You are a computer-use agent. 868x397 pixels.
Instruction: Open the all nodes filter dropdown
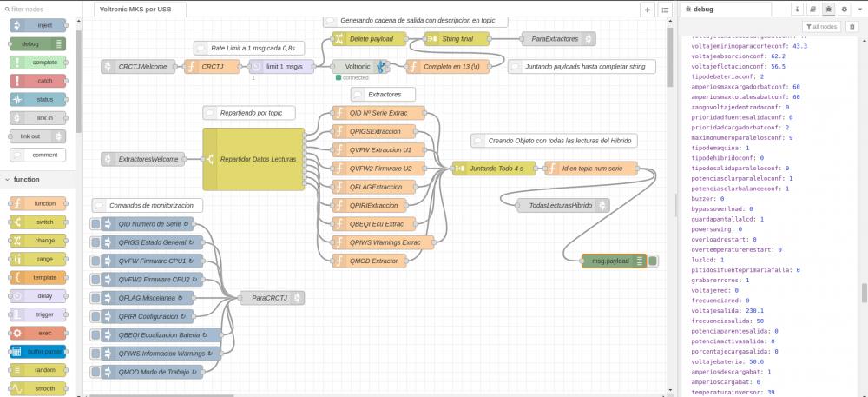(x=821, y=27)
